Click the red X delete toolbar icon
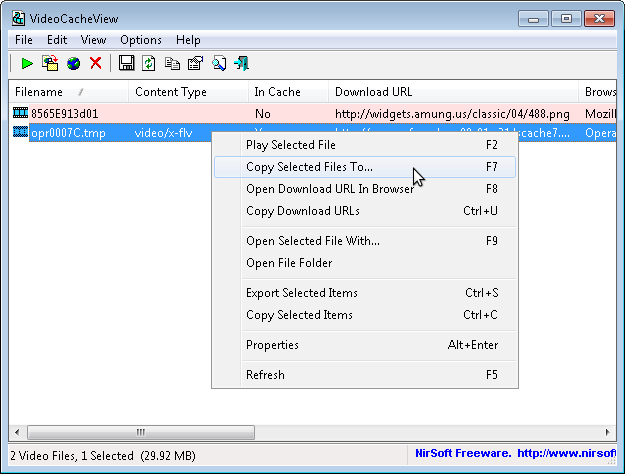Image resolution: width=625 pixels, height=474 pixels. (x=96, y=63)
